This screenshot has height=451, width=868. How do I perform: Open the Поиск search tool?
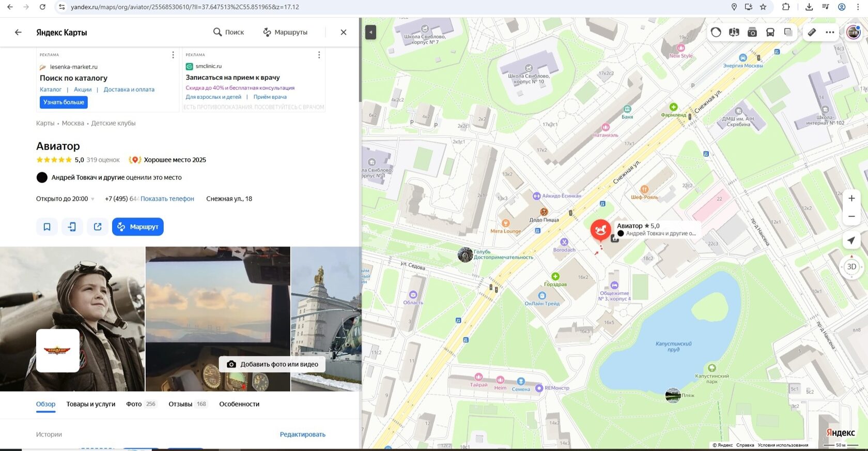tap(228, 32)
